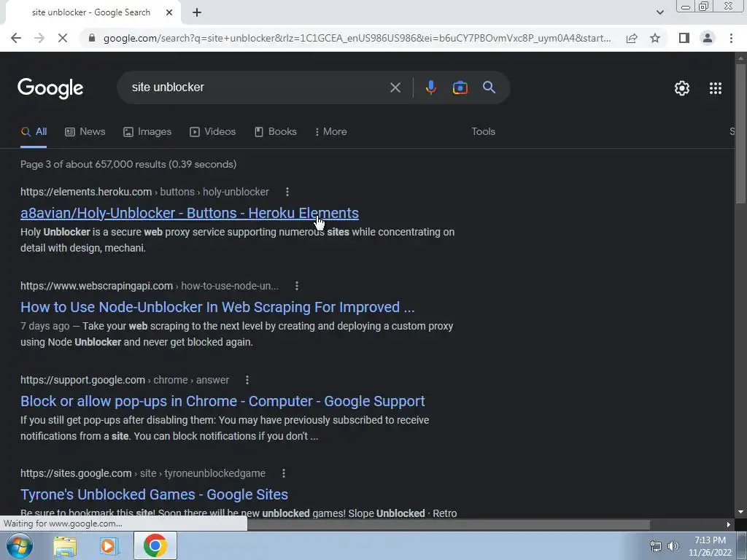The image size is (747, 560).
Task: Click the address bar URL
Action: [x=357, y=38]
